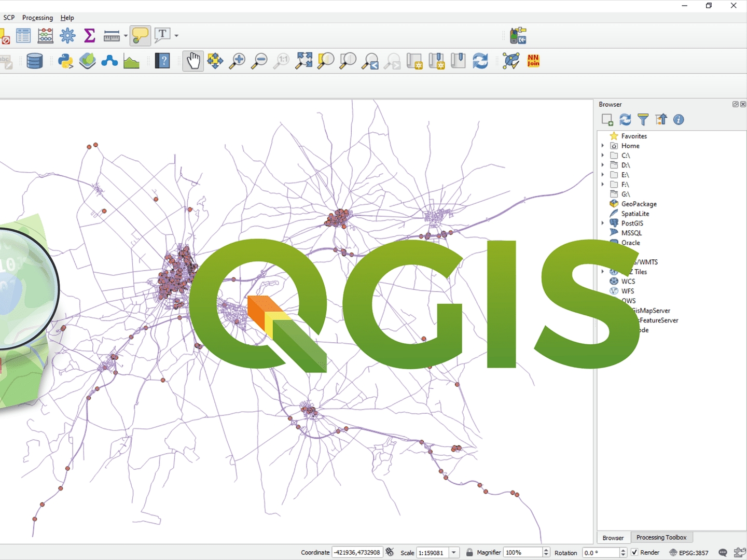
Task: Switch to the Browser tab
Action: pos(613,538)
